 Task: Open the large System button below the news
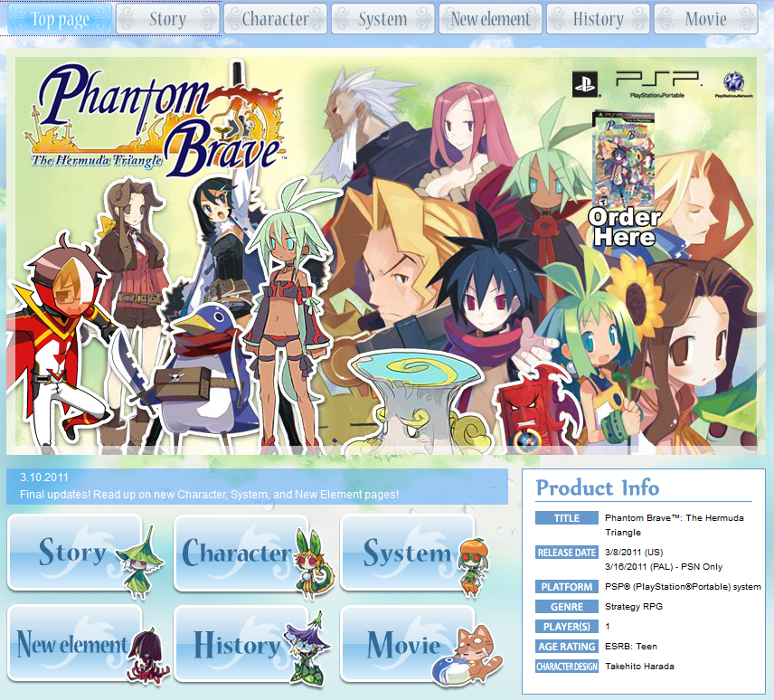(408, 553)
